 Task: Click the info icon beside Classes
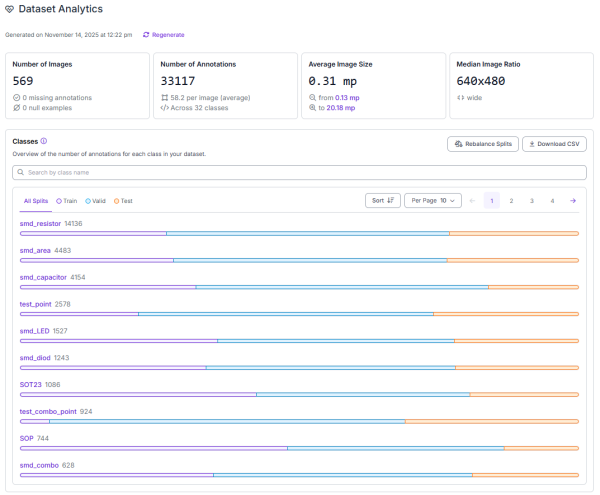(x=44, y=141)
